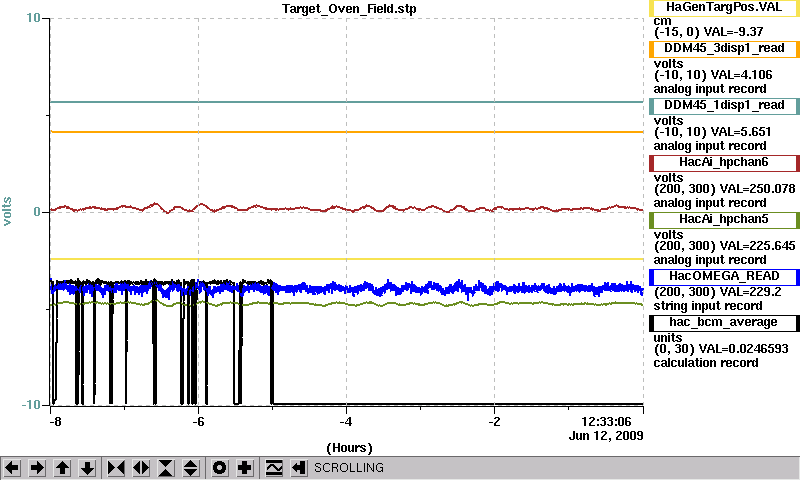The height and width of the screenshot is (480, 800).
Task: Zoom in vertically with the hourglass triangles icon
Action: tap(166, 468)
